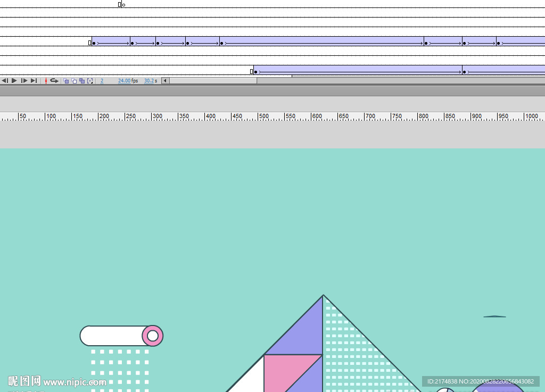The height and width of the screenshot is (392, 545).
Task: Click the timeline scroll left arrow
Action: [x=165, y=80]
